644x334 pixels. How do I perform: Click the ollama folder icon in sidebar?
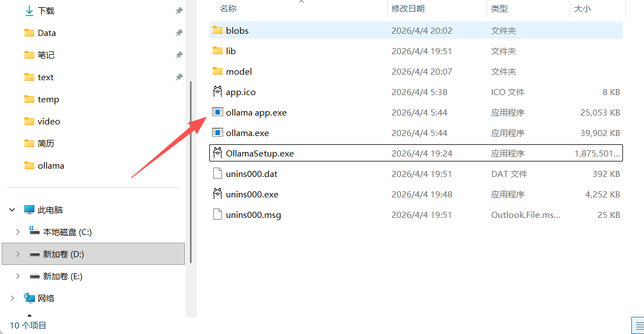click(x=29, y=166)
